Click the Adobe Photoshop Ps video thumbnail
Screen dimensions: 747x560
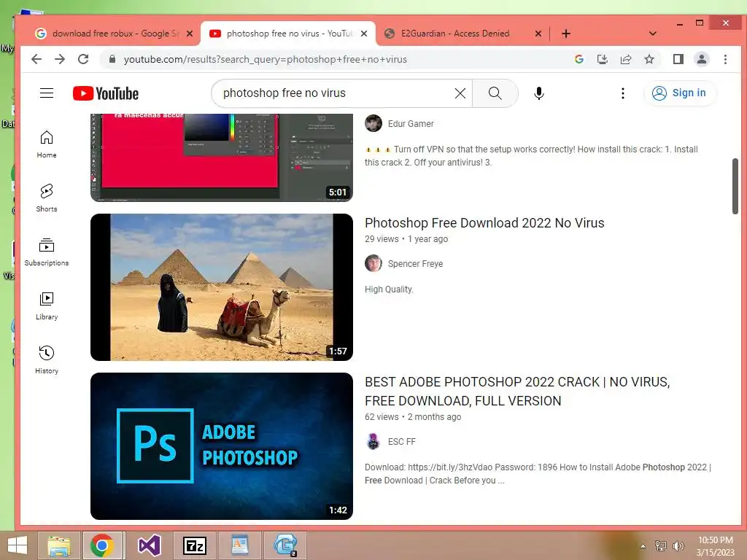pos(222,446)
